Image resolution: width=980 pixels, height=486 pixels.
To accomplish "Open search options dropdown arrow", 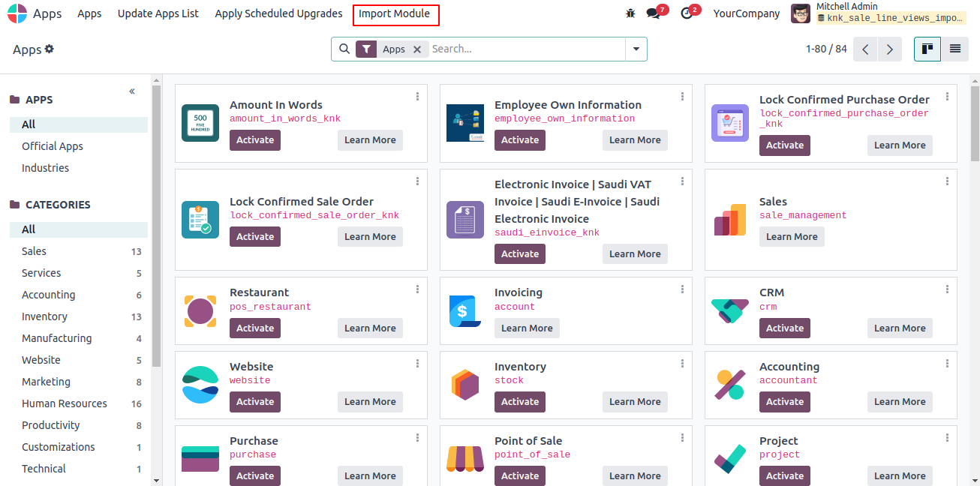I will pyautogui.click(x=636, y=49).
